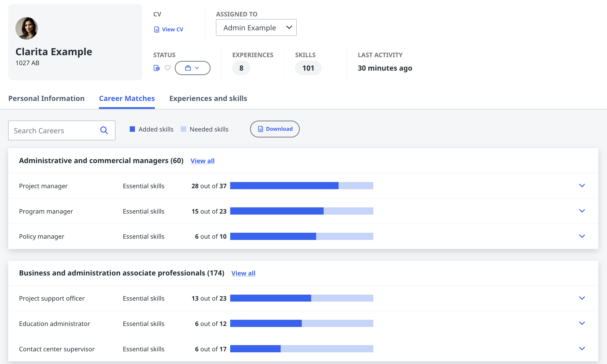Screen dimensions: 607x364
Task: Expand the Project manager row
Action: point(582,185)
